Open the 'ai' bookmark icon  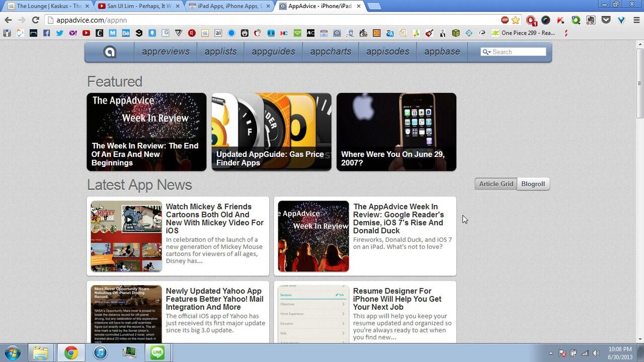tap(218, 33)
